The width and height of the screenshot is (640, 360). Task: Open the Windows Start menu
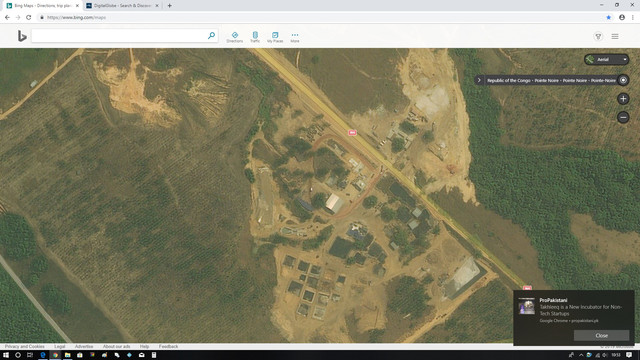[x=6, y=355]
